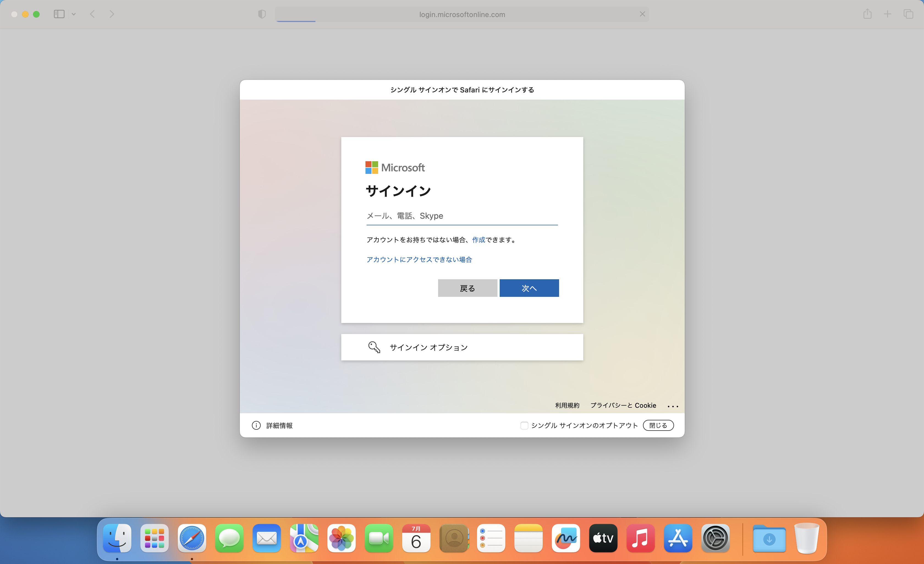Click the dialog title about シングル サインオン
Viewport: 924px width, 564px height.
pyautogui.click(x=462, y=90)
